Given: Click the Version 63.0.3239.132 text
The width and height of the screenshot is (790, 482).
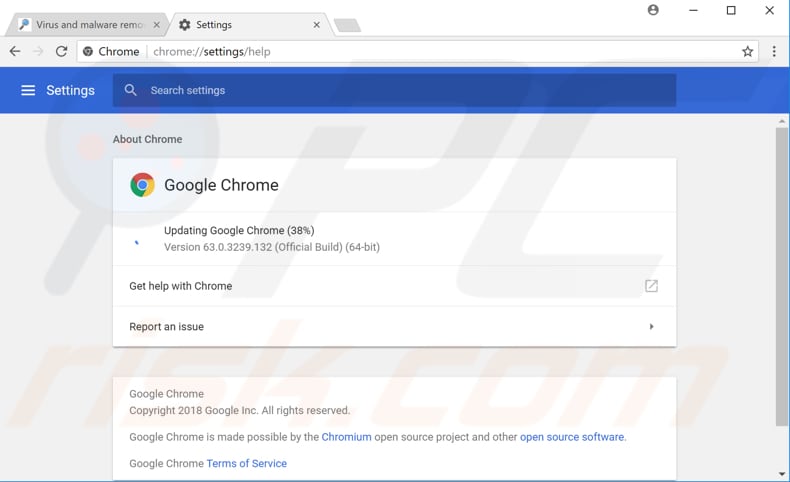Looking at the screenshot, I should click(x=272, y=247).
